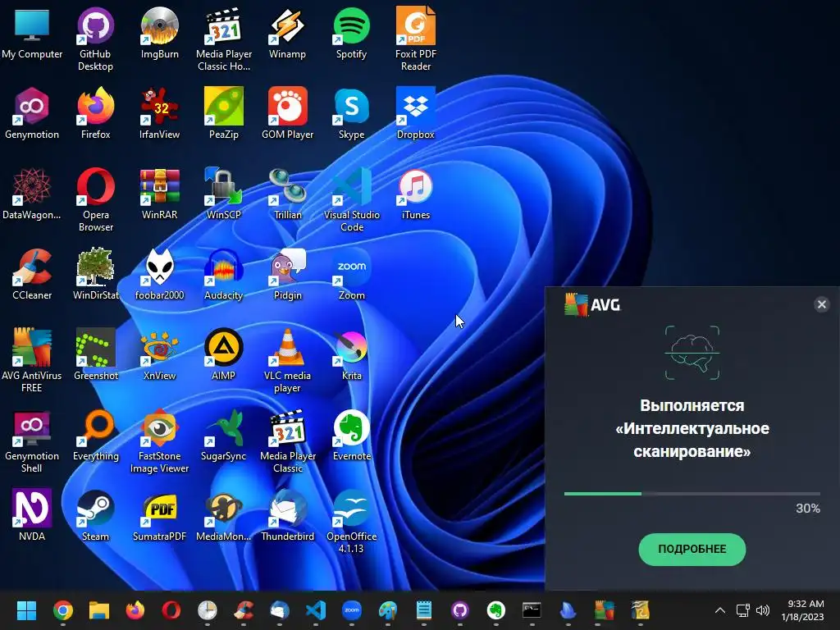Select the VLC media player icon

pos(287,360)
